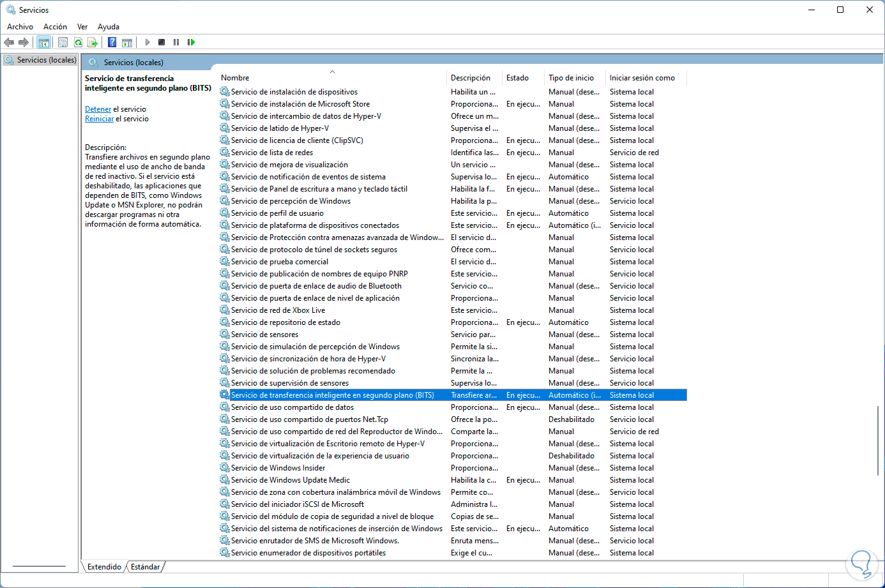
Task: Switch to the Estándar tab
Action: pos(146,567)
